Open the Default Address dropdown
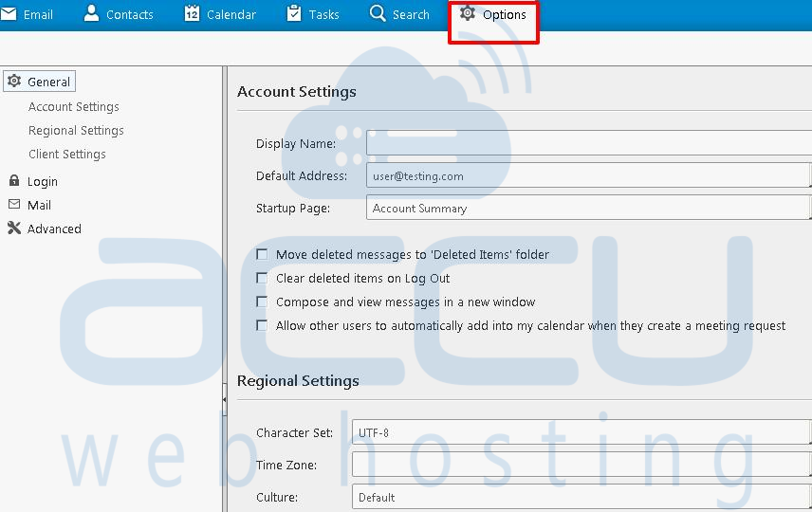 (x=589, y=175)
